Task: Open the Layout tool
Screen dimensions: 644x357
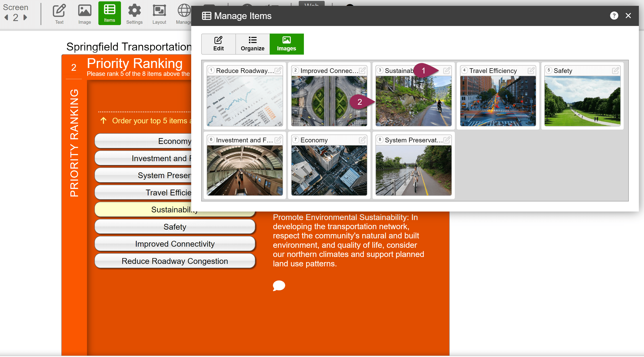Action: (x=159, y=14)
